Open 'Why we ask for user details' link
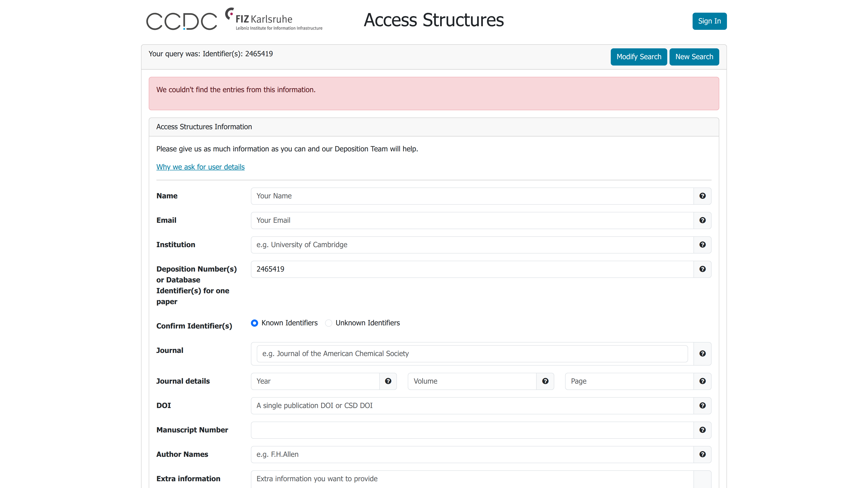 (200, 167)
